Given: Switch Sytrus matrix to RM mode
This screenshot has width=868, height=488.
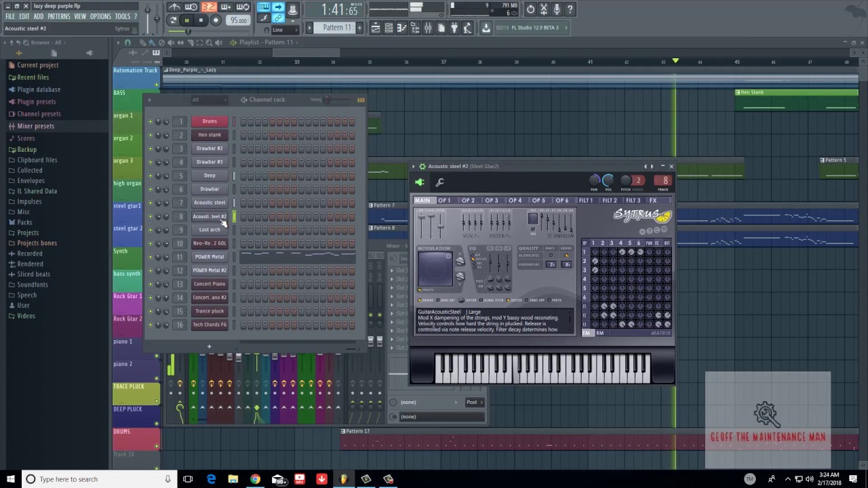Looking at the screenshot, I should coord(599,333).
